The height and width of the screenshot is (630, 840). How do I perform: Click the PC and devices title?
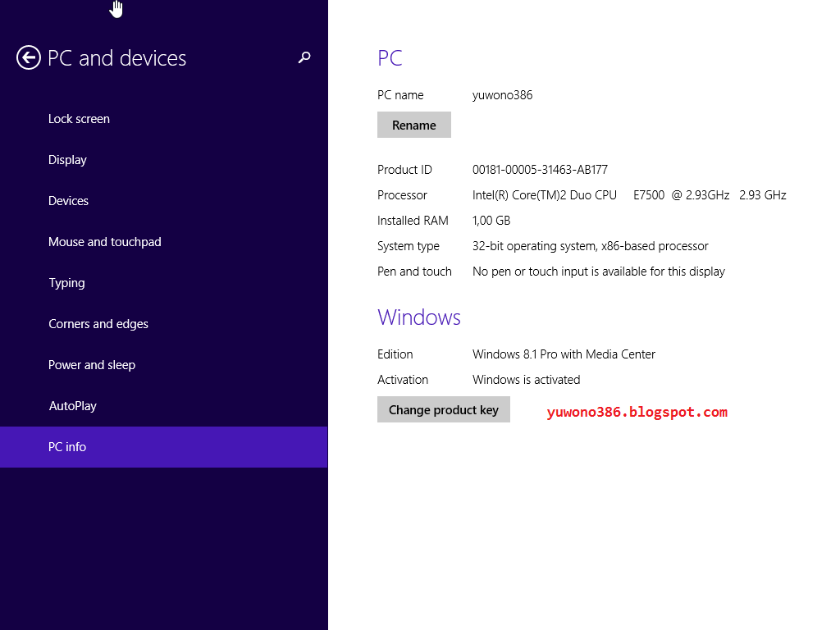(116, 58)
